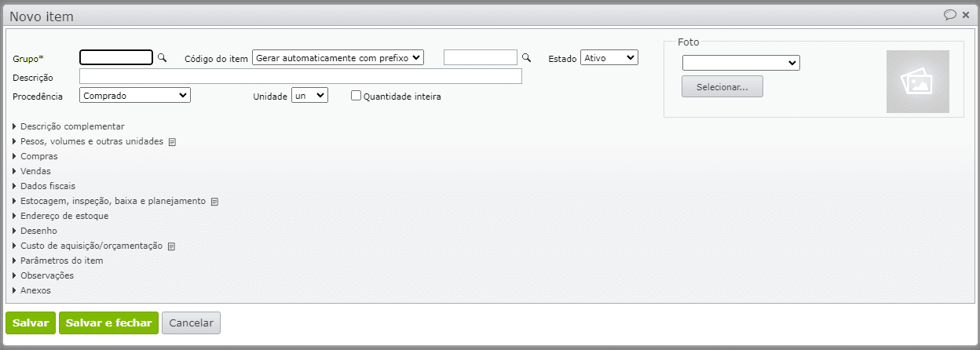This screenshot has width=980, height=350.
Task: Click the Selecionar... photo button
Action: click(722, 86)
